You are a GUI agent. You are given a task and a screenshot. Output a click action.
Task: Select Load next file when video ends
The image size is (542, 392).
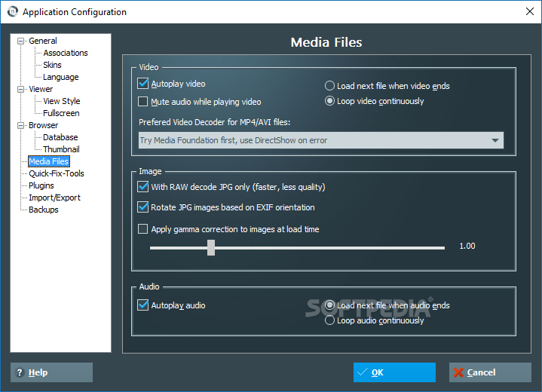[329, 86]
